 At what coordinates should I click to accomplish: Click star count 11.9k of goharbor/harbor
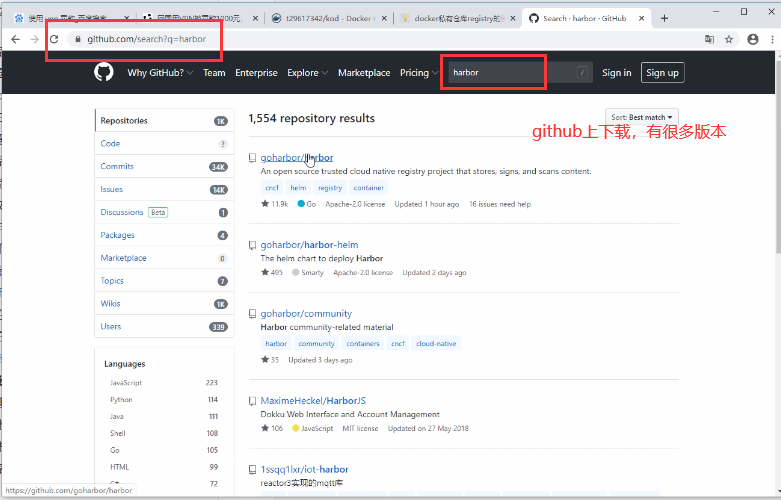pos(274,204)
